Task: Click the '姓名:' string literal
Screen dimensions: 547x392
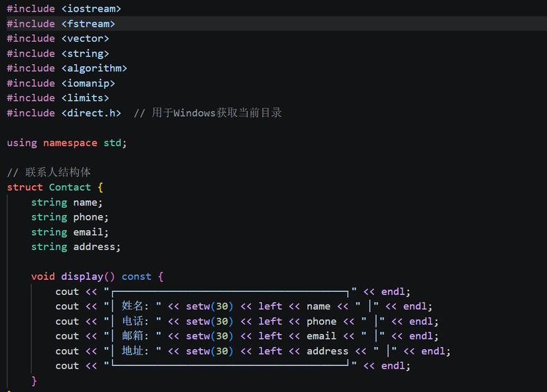Action: (x=135, y=306)
